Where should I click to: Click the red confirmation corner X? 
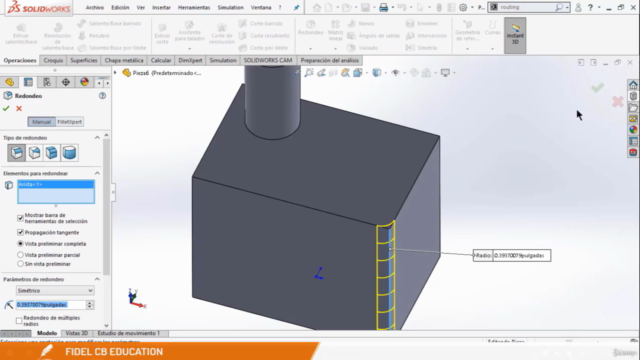point(618,102)
